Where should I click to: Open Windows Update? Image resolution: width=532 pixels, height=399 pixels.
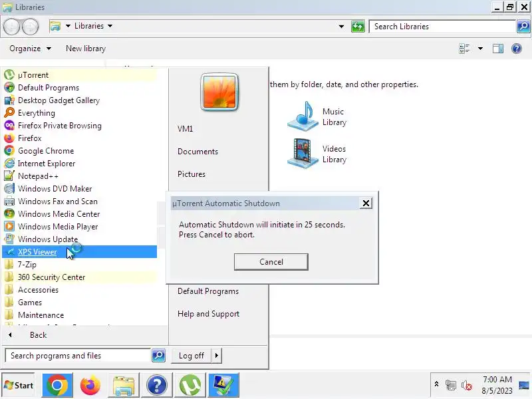point(80,239)
